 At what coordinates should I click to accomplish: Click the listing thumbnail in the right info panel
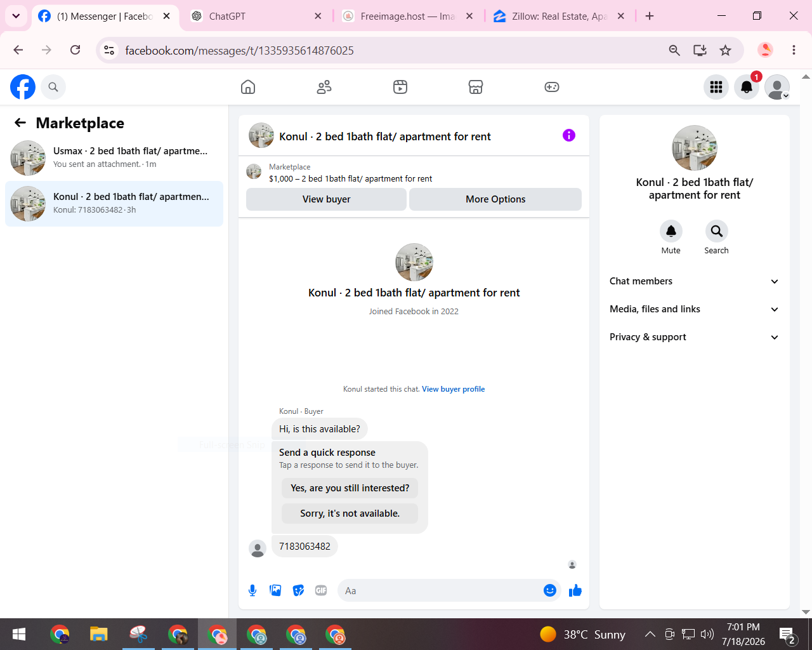click(695, 148)
